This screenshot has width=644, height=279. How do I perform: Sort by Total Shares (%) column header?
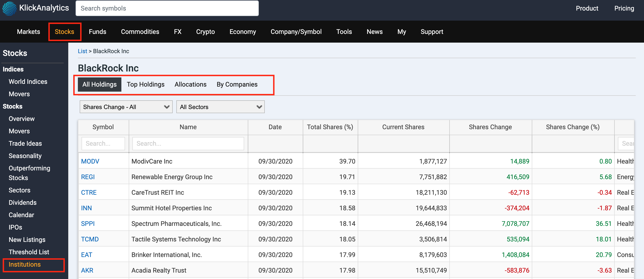(x=330, y=127)
